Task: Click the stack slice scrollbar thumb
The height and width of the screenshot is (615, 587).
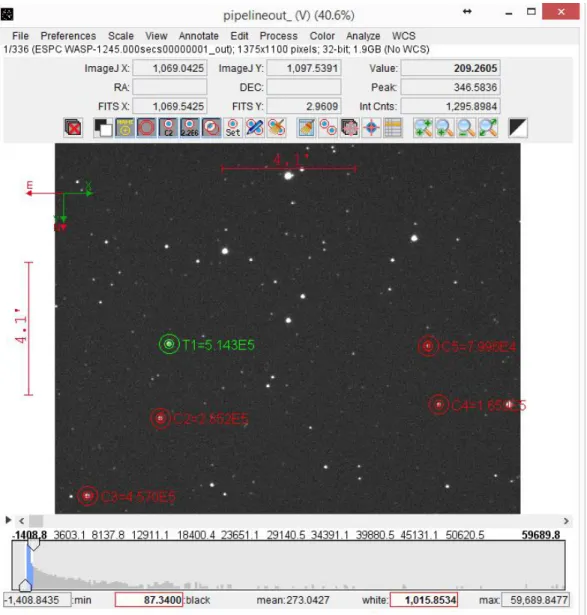Action: tap(36, 521)
